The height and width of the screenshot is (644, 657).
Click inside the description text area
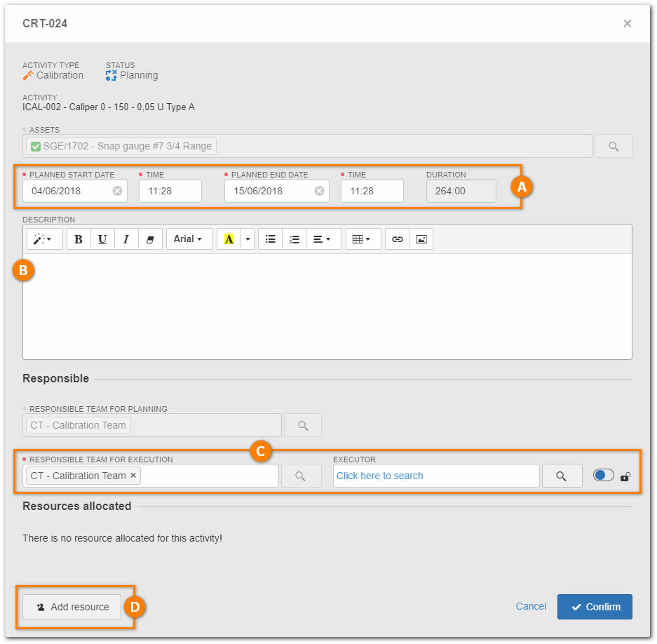tap(327, 306)
